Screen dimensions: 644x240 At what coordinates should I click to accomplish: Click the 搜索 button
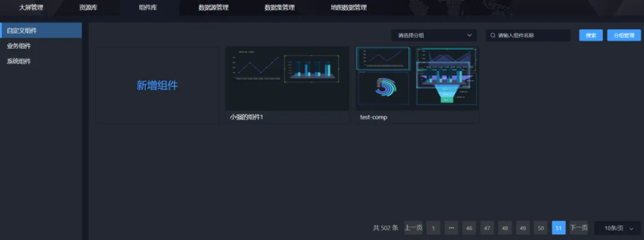(591, 35)
